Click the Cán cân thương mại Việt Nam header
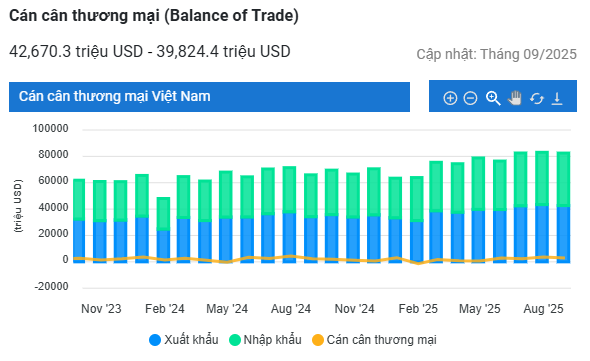The height and width of the screenshot is (361, 590). click(209, 97)
